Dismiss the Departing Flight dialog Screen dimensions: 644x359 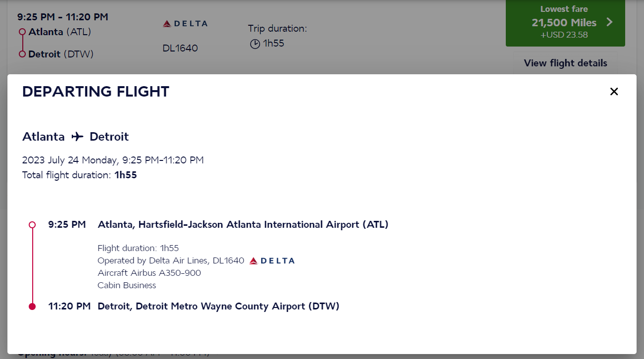pyautogui.click(x=614, y=92)
